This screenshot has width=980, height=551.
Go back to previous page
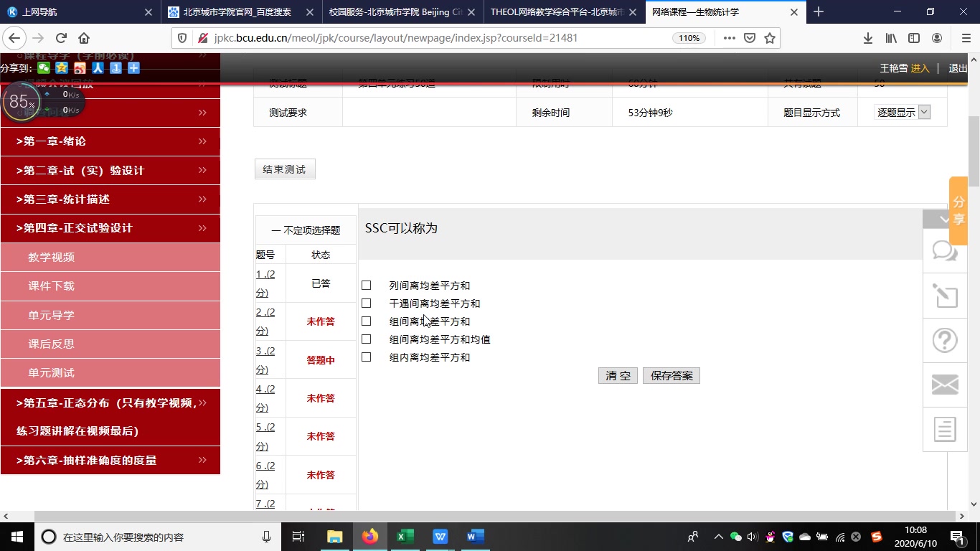[x=15, y=38]
